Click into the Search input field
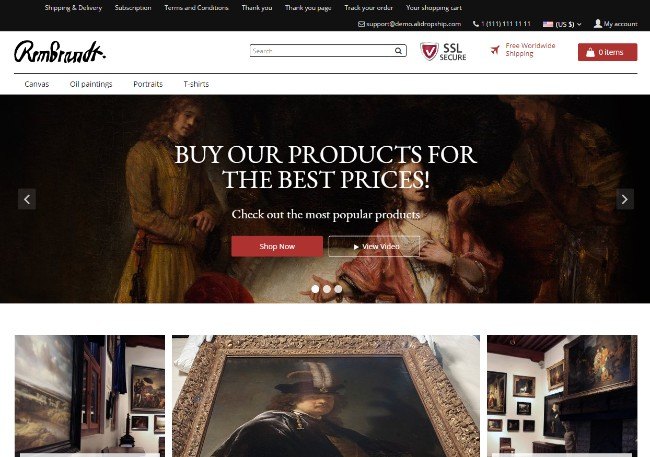Image resolution: width=650 pixels, height=457 pixels. (x=323, y=51)
